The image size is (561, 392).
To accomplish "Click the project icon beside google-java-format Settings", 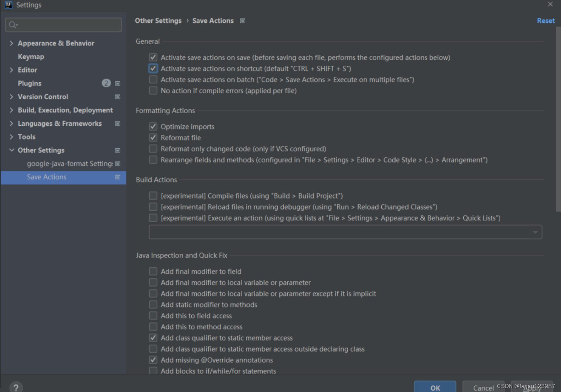I will click(118, 164).
